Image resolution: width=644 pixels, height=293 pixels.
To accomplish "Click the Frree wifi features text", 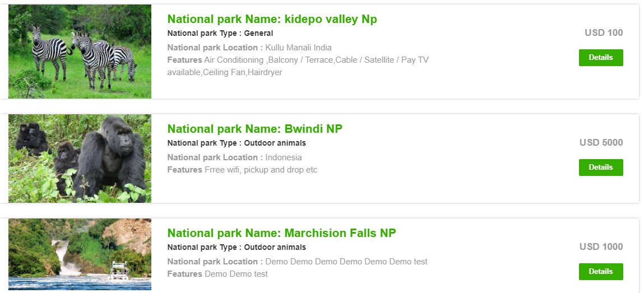I will coord(261,170).
